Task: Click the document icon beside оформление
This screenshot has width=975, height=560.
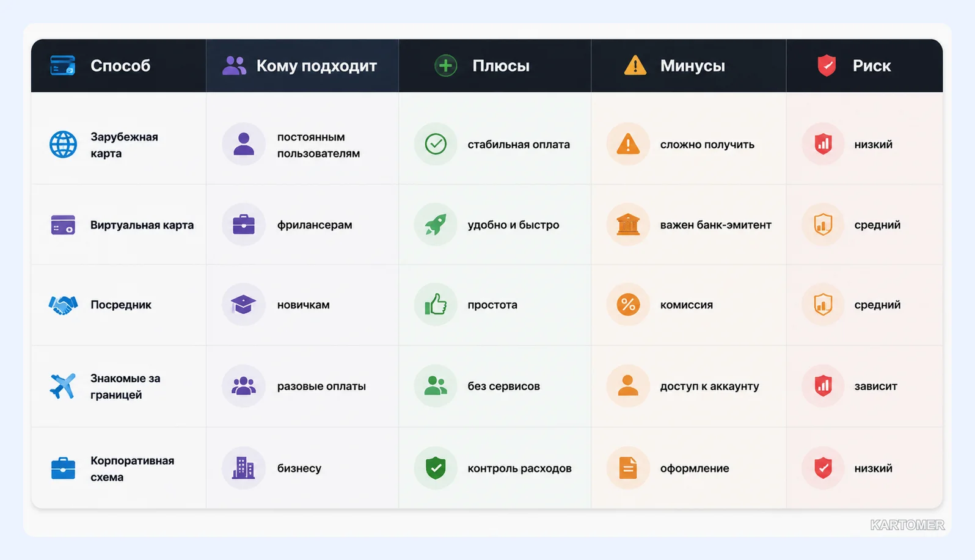Action: (628, 468)
